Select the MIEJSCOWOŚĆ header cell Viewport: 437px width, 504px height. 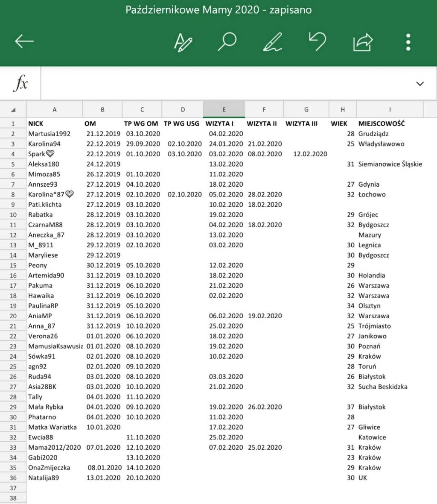(389, 123)
